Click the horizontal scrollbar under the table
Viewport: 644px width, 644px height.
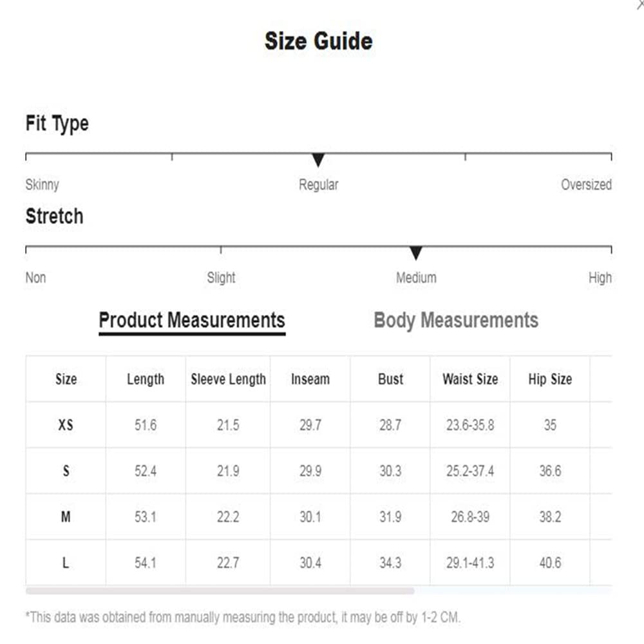click(x=220, y=591)
